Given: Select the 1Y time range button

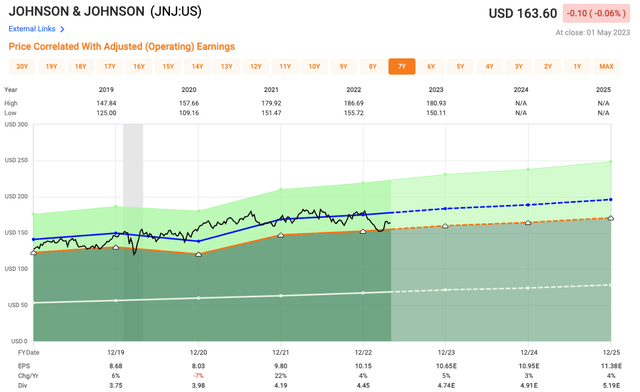Looking at the screenshot, I should pyautogui.click(x=577, y=67).
